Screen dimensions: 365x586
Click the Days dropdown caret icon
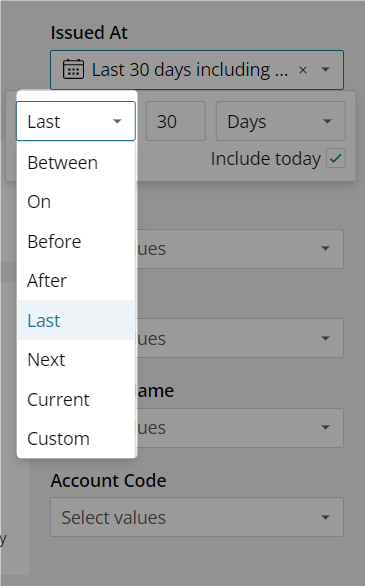(327, 121)
